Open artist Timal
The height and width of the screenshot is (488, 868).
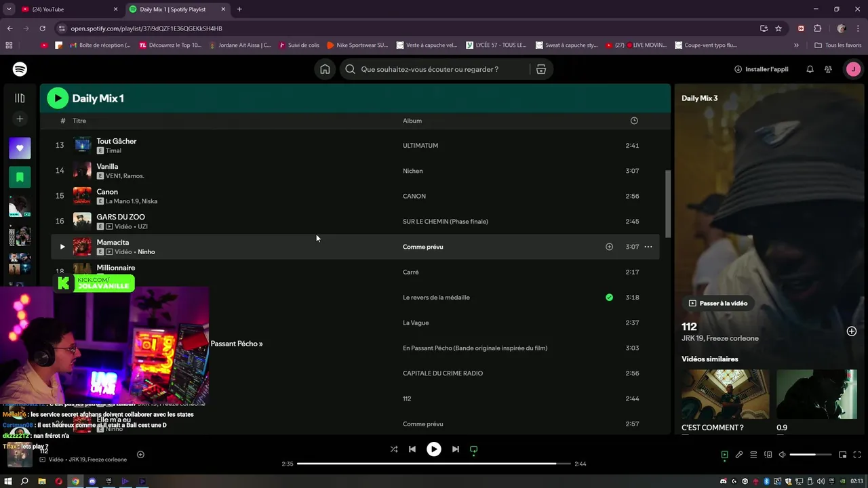(113, 150)
